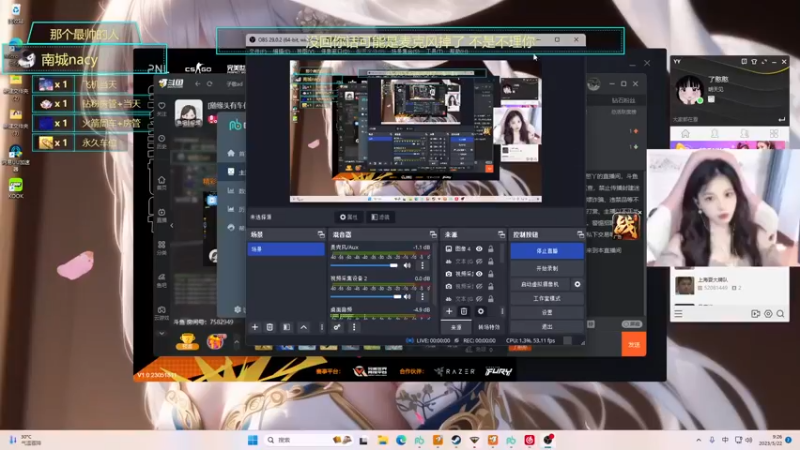The image size is (800, 450).
Task: Switch to the scene transitions tab
Action: [x=489, y=327]
